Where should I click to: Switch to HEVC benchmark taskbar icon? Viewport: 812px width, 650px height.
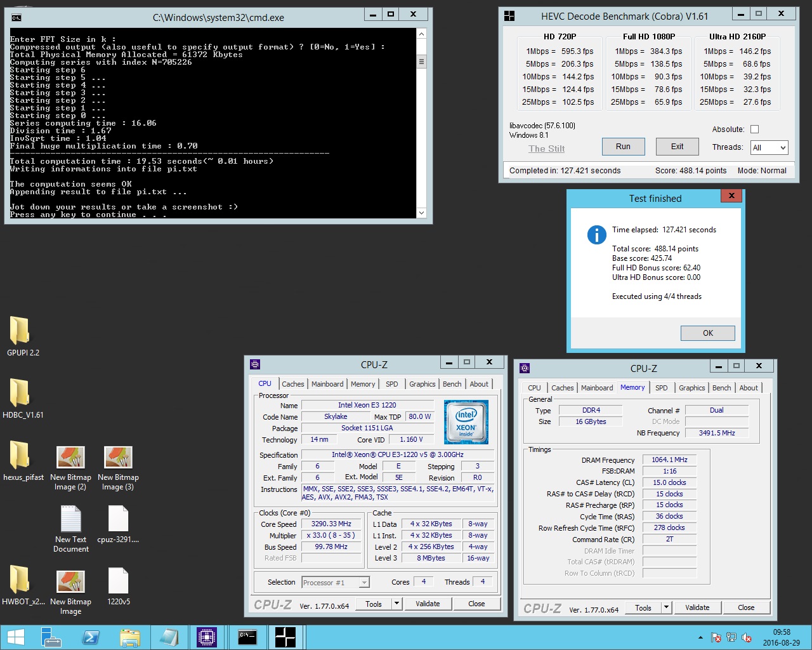(x=285, y=637)
